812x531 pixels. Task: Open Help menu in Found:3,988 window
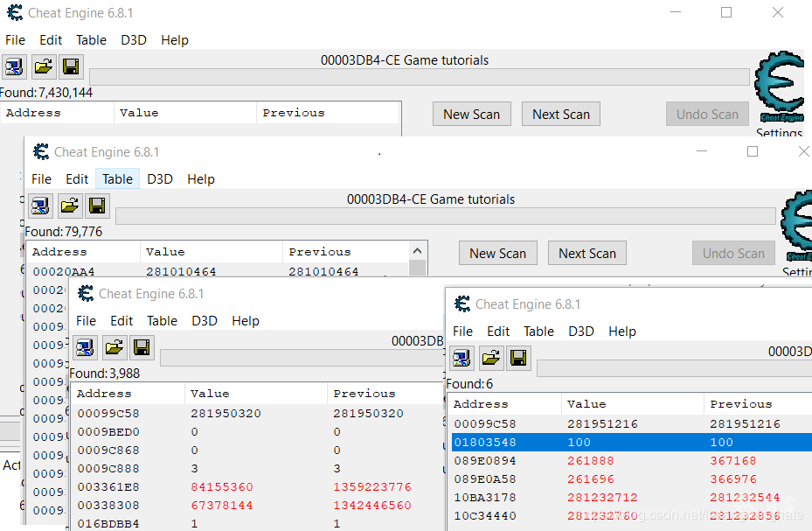click(246, 321)
